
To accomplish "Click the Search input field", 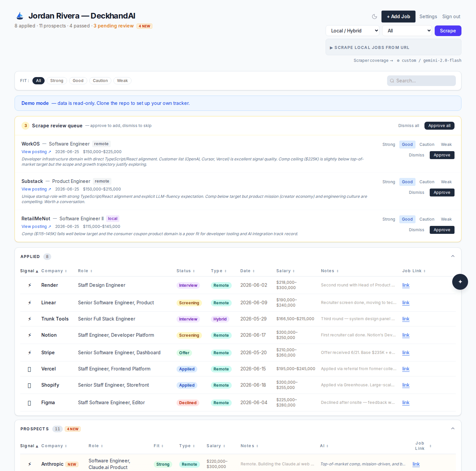I will (x=421, y=81).
